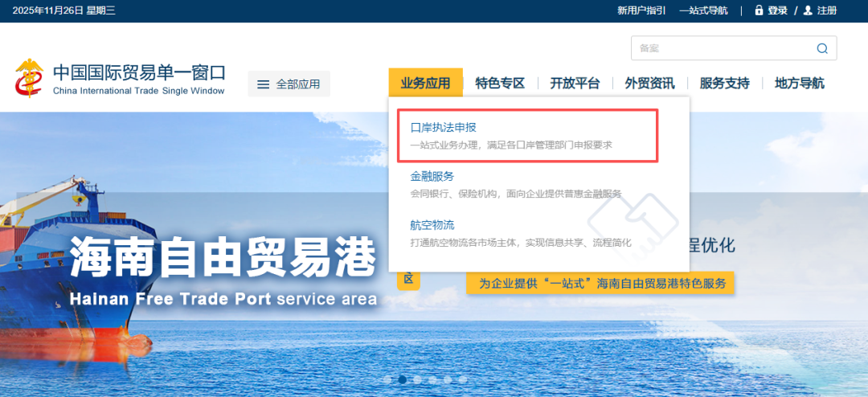Image resolution: width=868 pixels, height=397 pixels.
Task: Open the 新用户指引 link
Action: (x=641, y=10)
